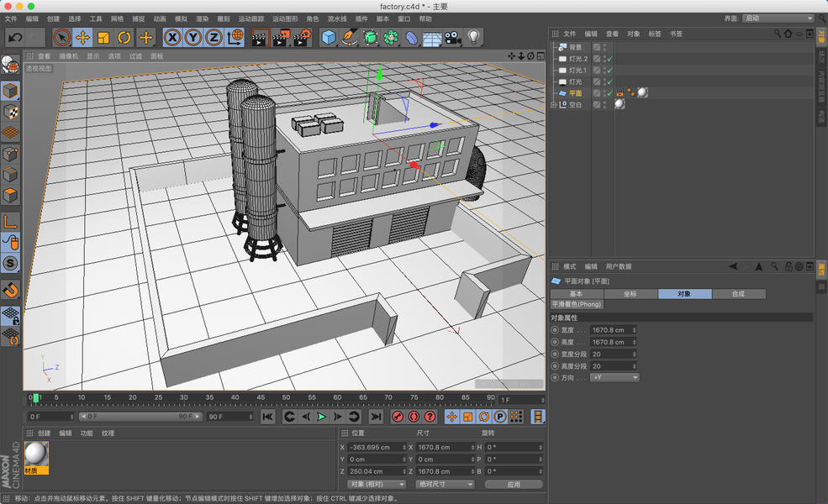Click position X value stepper arrows
828x504 pixels.
pyautogui.click(x=404, y=447)
